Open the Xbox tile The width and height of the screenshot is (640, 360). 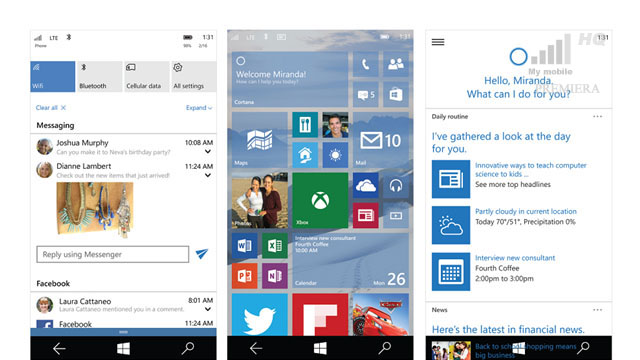pos(320,200)
